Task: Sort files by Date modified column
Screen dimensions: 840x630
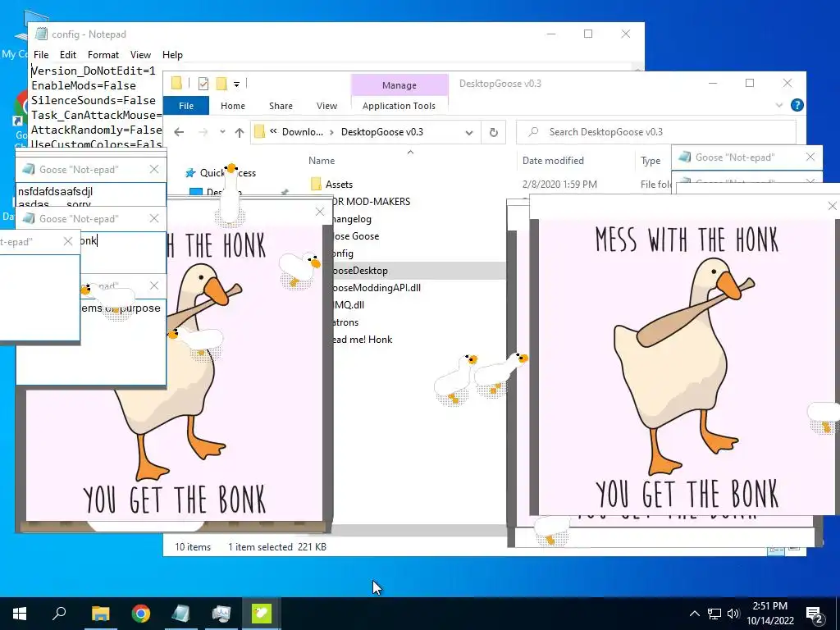Action: click(x=553, y=160)
